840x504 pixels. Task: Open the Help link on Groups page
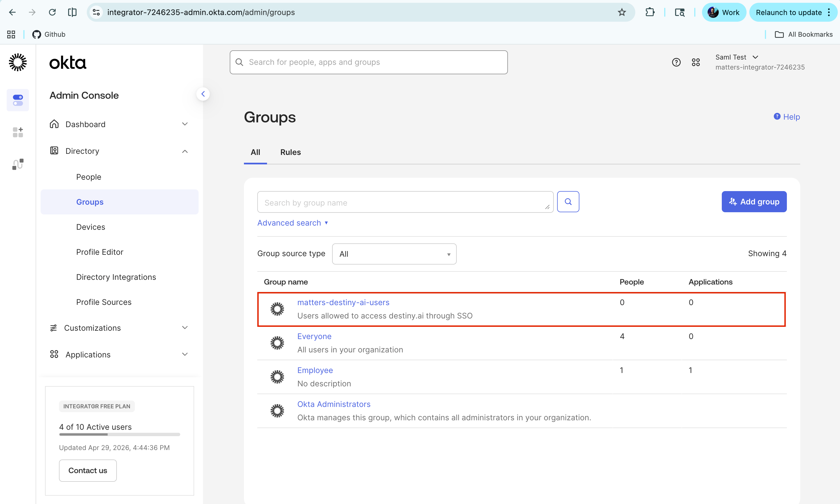(787, 117)
